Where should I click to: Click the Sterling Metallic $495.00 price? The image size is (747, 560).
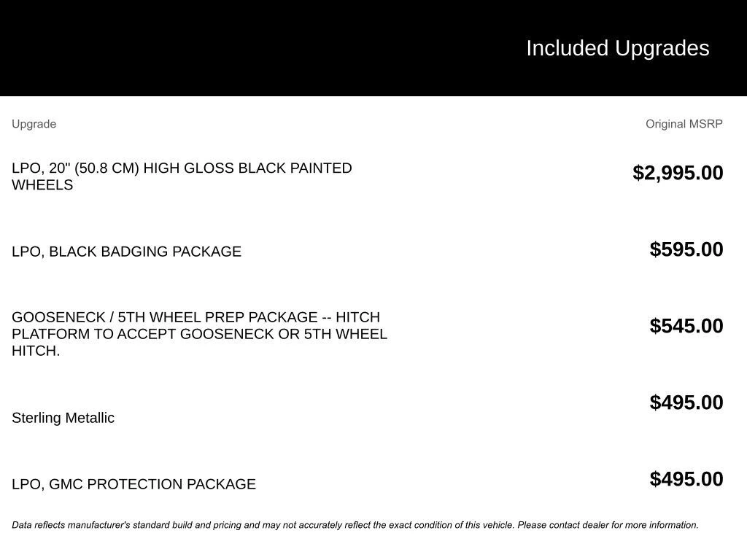(x=686, y=402)
